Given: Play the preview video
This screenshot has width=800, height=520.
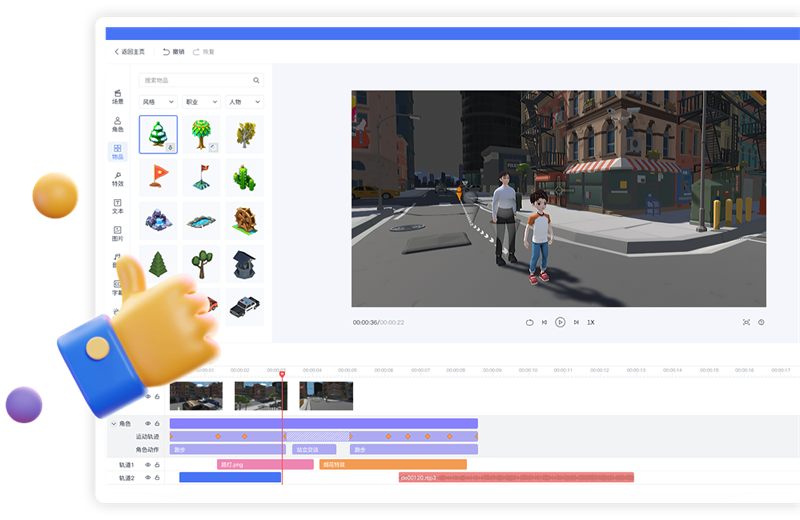Looking at the screenshot, I should click(x=560, y=322).
